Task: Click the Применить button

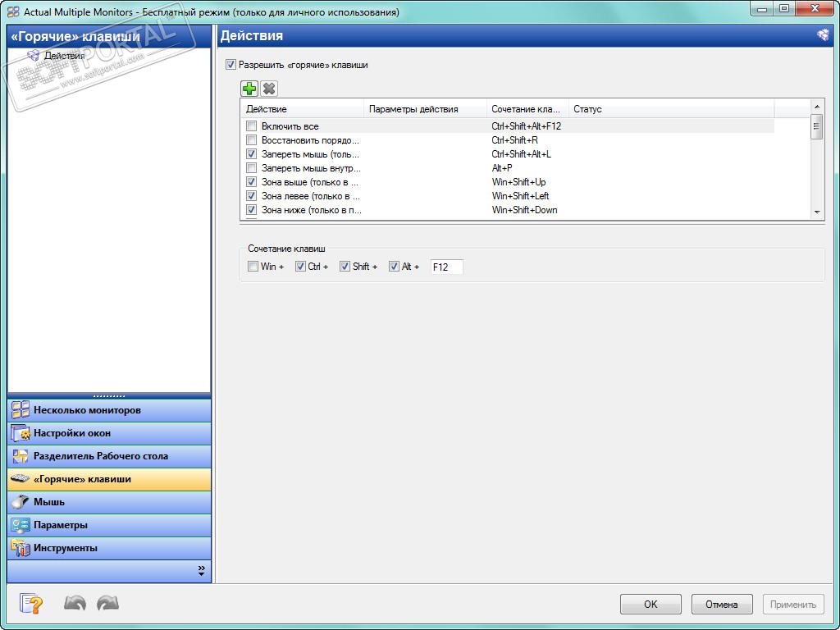Action: (x=793, y=605)
